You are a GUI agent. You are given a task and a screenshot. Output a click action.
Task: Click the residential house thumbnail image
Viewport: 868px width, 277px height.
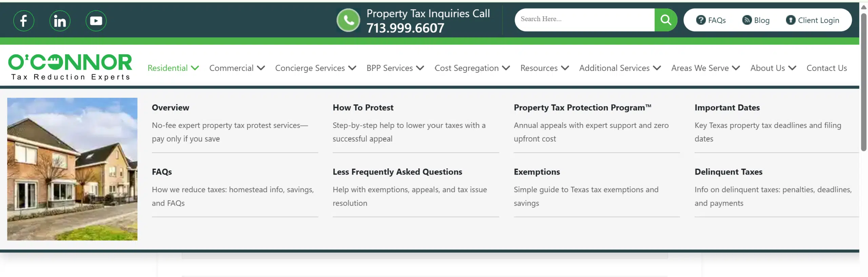click(x=72, y=169)
